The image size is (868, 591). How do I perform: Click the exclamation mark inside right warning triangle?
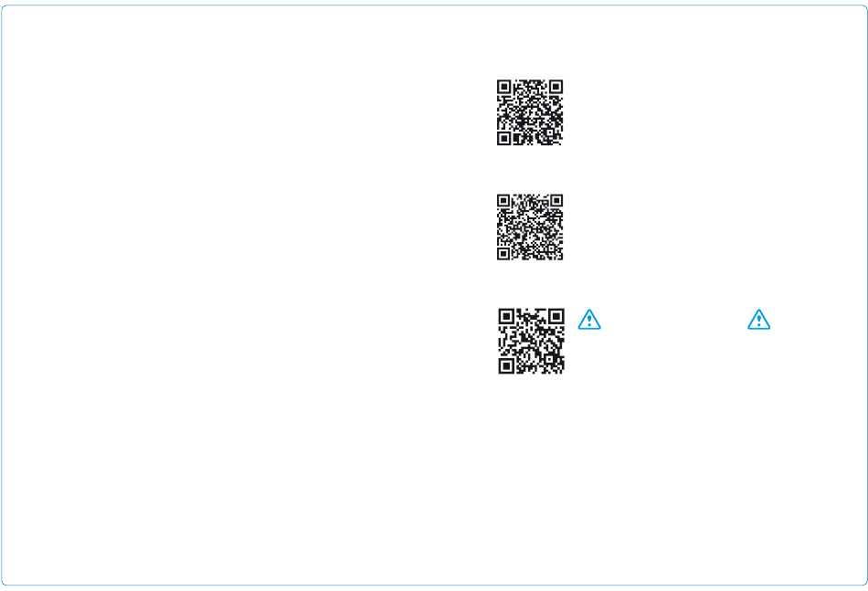click(x=758, y=321)
